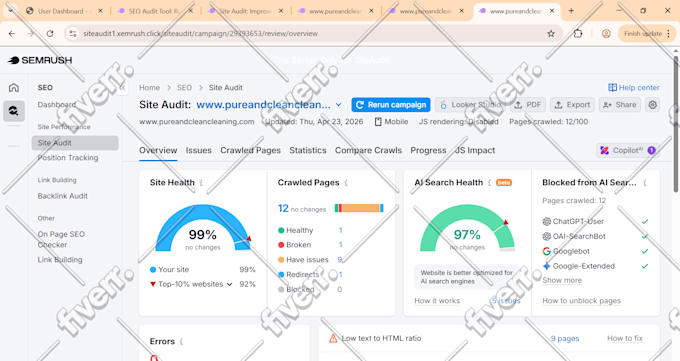Open a new browser tab
The width and height of the screenshot is (680, 361).
[x=571, y=11]
